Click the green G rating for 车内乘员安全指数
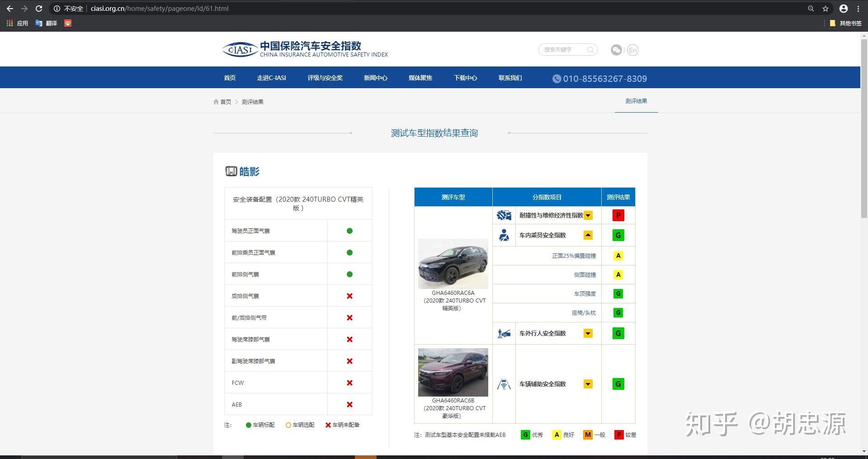This screenshot has width=868, height=459. click(x=618, y=235)
